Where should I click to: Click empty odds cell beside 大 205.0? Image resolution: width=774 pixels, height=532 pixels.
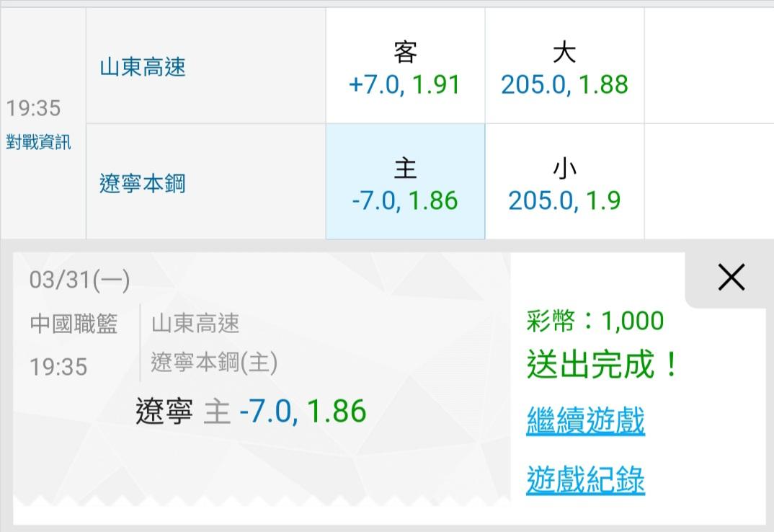click(x=709, y=66)
